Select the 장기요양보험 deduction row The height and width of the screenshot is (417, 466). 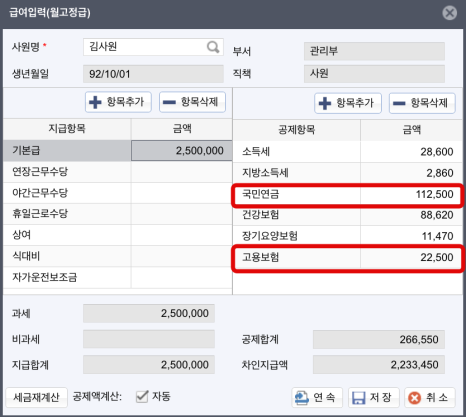pos(348,236)
